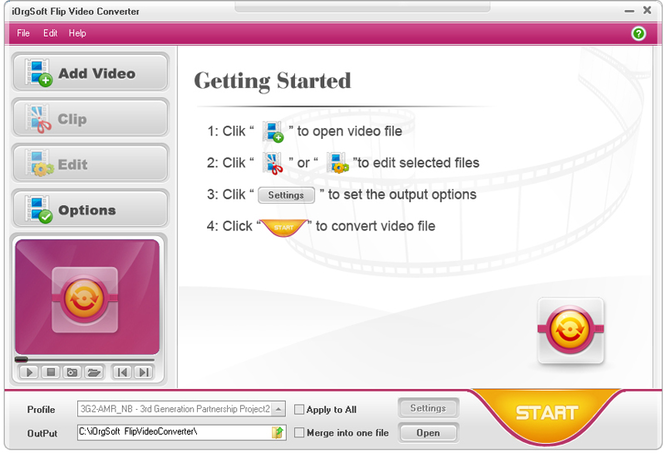Click the text 'to set the output options'
This screenshot has height=453, width=665.
[x=402, y=195]
